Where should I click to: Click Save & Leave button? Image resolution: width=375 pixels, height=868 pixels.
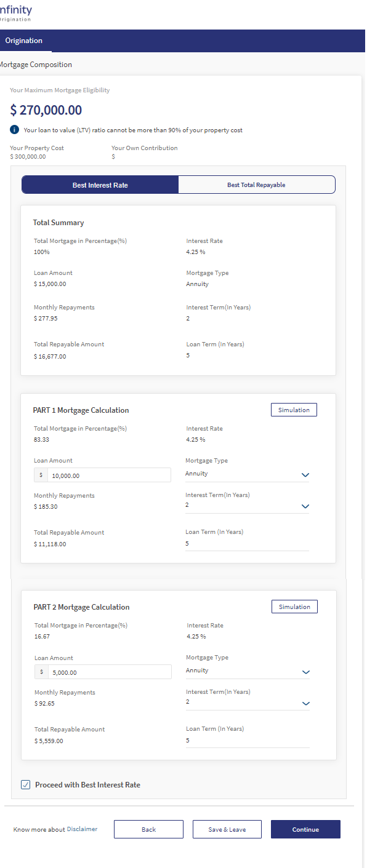(227, 829)
